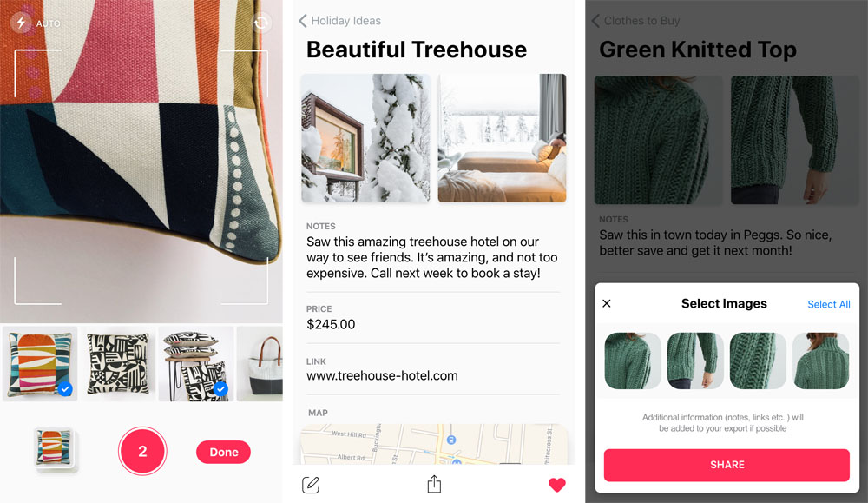Open the www.treehouse-hotel.com link
Screen dimensions: 868x503
click(382, 375)
